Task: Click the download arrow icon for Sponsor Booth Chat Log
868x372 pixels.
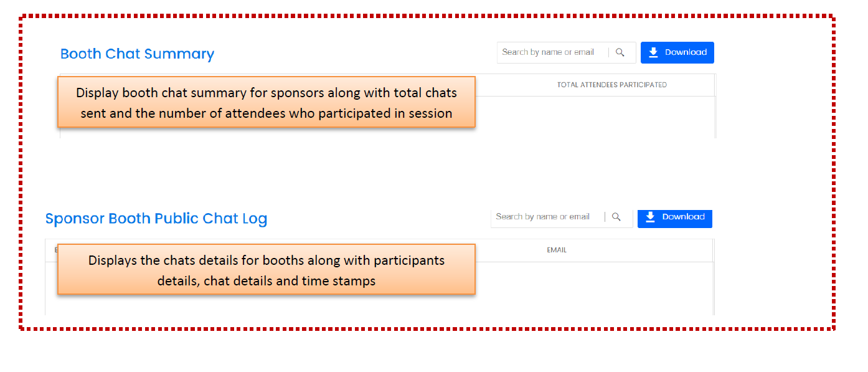Action: coord(651,217)
